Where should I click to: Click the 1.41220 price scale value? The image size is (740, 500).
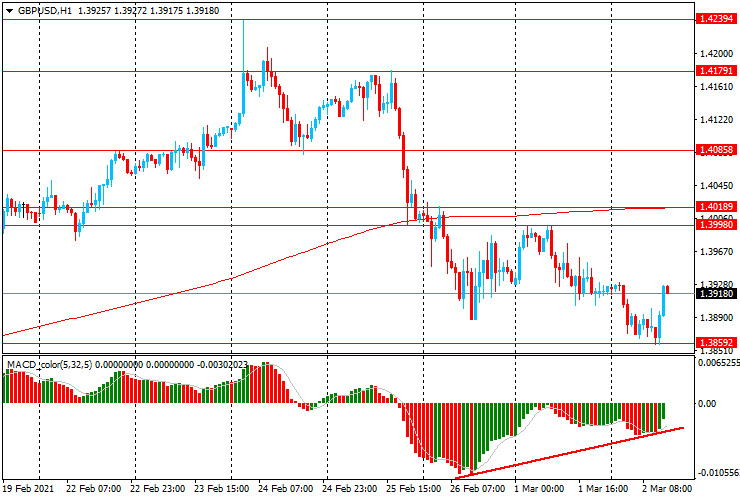click(x=717, y=120)
